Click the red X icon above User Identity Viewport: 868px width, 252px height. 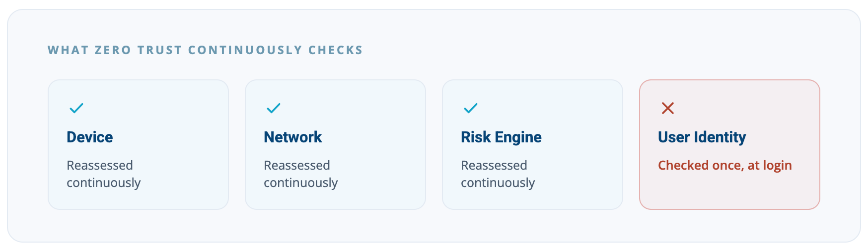click(x=667, y=108)
